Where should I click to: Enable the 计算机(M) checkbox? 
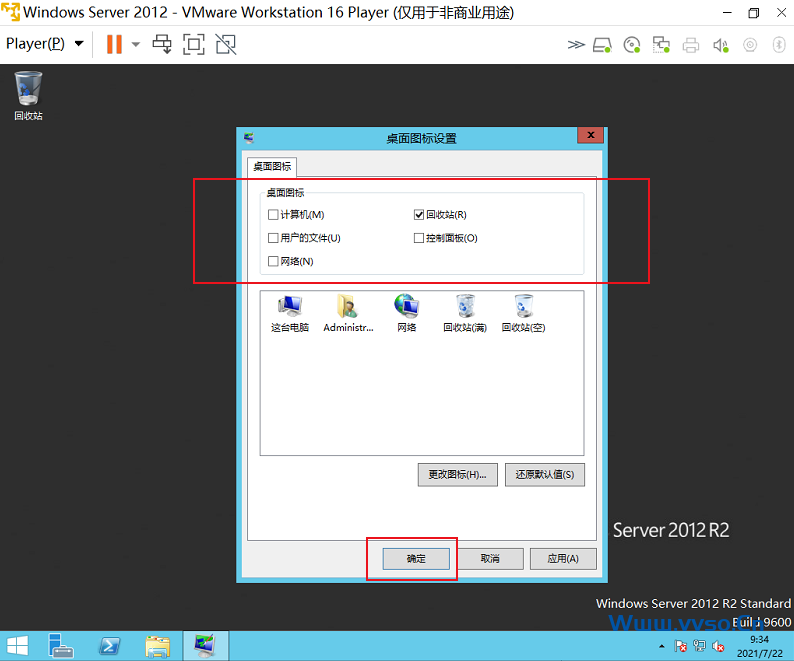tap(273, 215)
